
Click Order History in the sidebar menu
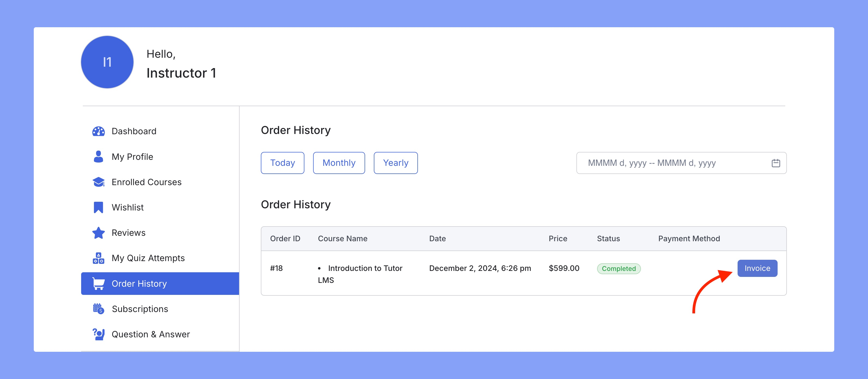139,283
